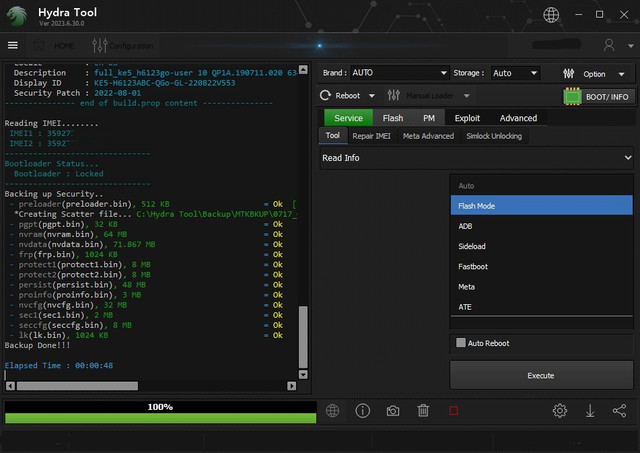
Task: Choose Fastboot from the mode list
Action: click(542, 266)
